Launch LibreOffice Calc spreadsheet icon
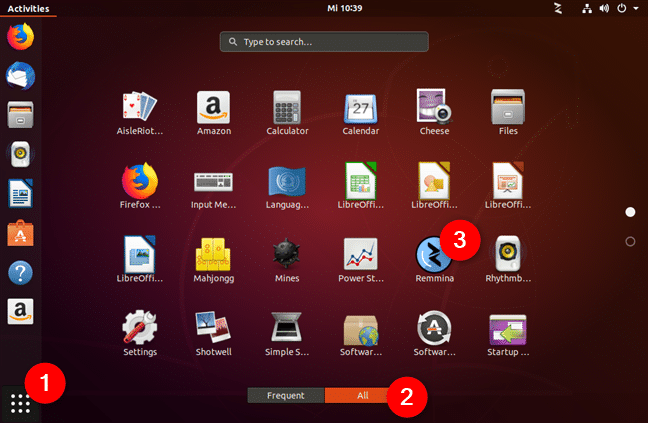Image resolution: width=648 pixels, height=423 pixels. tap(361, 187)
